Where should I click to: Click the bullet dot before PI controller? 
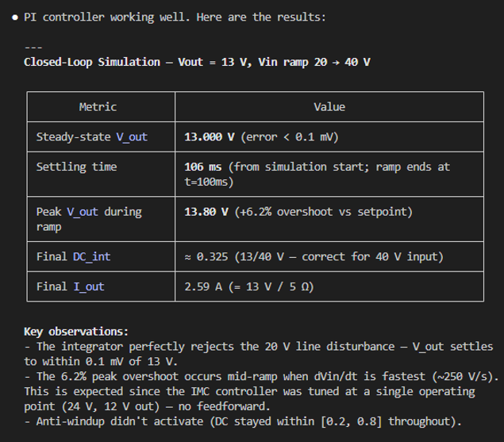(x=15, y=17)
